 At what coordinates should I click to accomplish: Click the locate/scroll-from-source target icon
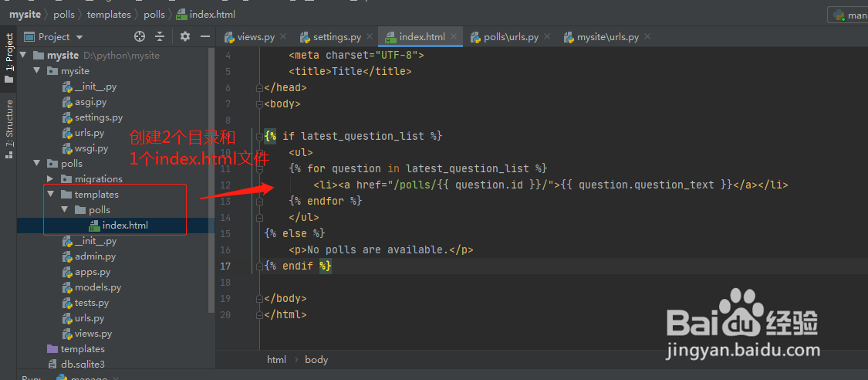[140, 36]
